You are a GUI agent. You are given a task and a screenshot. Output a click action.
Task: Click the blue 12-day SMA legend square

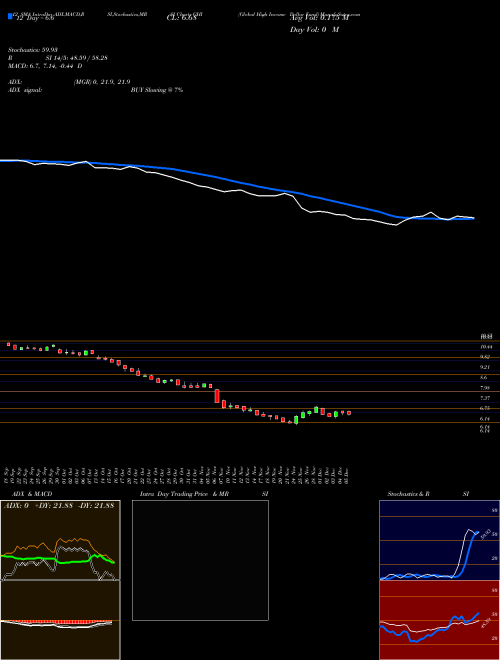[x=10, y=16]
